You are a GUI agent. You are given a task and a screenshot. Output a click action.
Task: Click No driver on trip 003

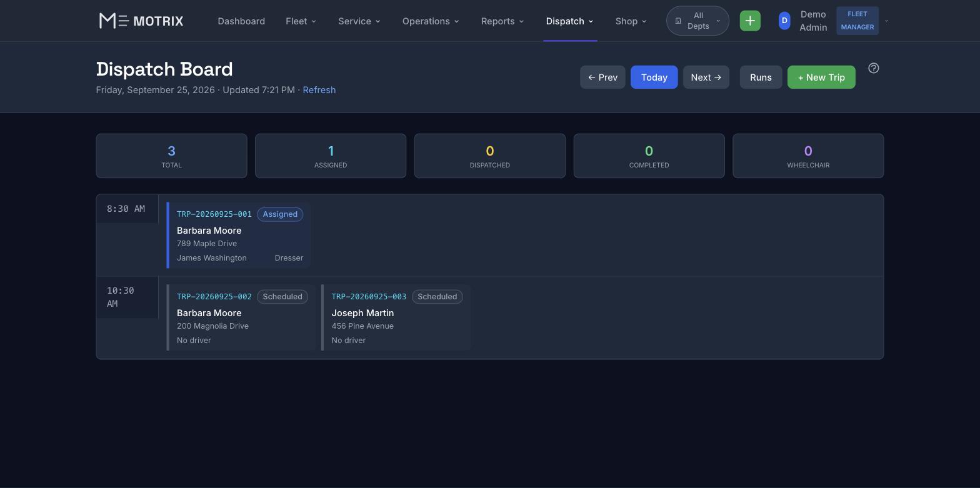point(349,341)
